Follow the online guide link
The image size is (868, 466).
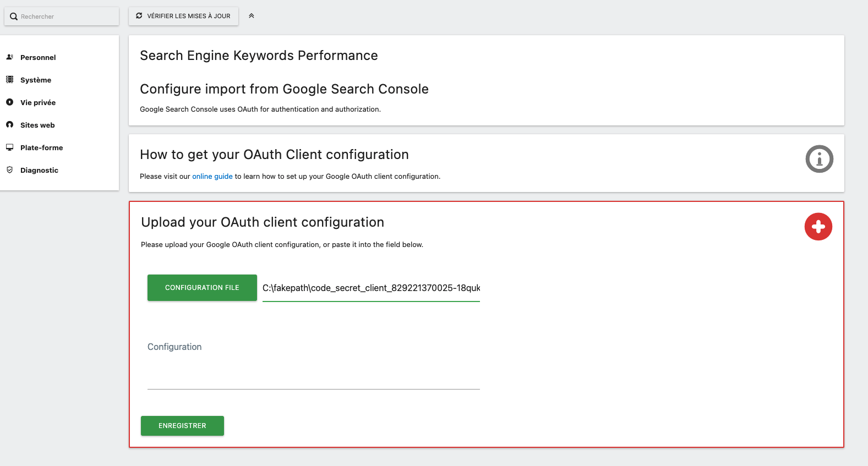click(212, 177)
